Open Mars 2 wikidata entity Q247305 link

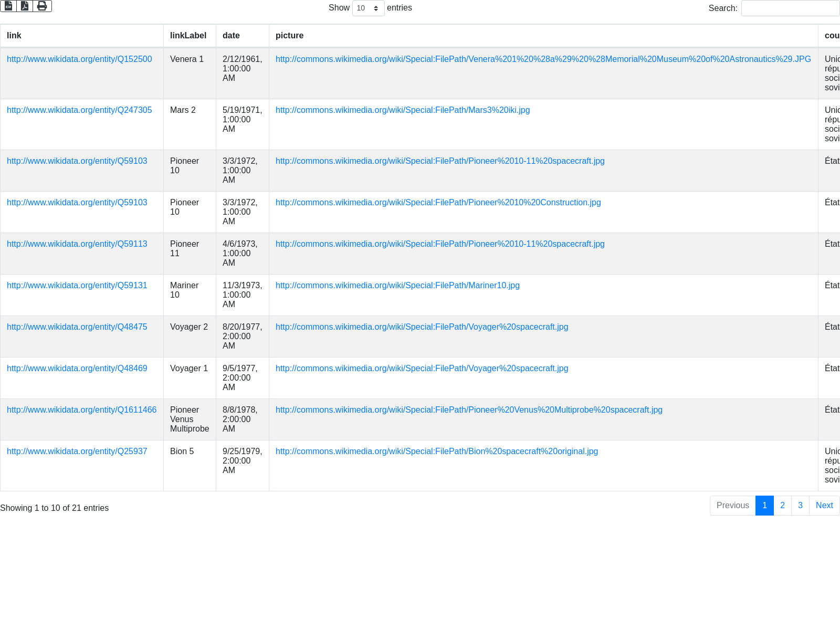click(x=79, y=110)
